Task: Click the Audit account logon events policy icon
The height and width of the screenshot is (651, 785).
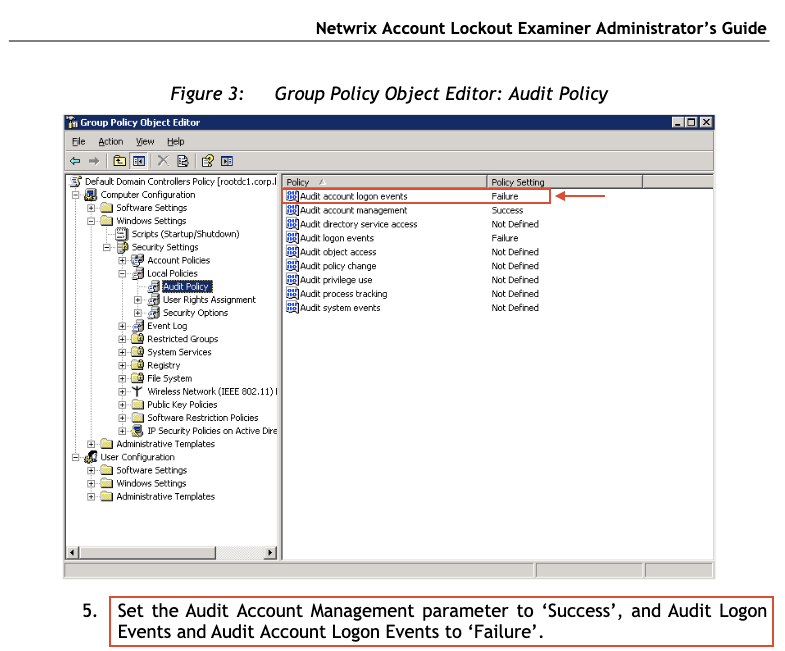Action: coord(292,196)
